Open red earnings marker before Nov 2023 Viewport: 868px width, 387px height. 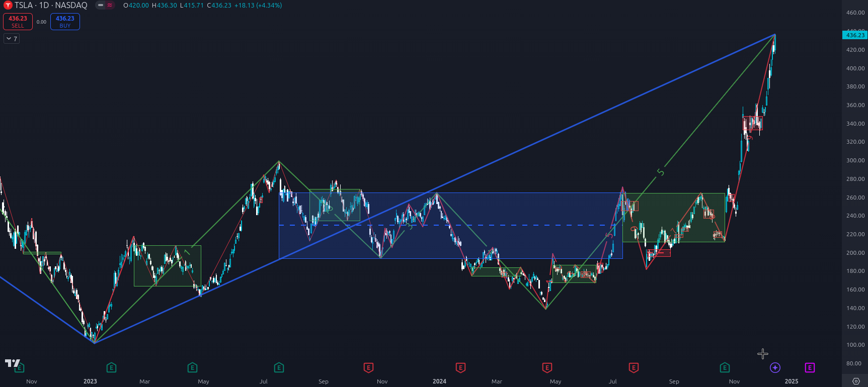coord(368,368)
